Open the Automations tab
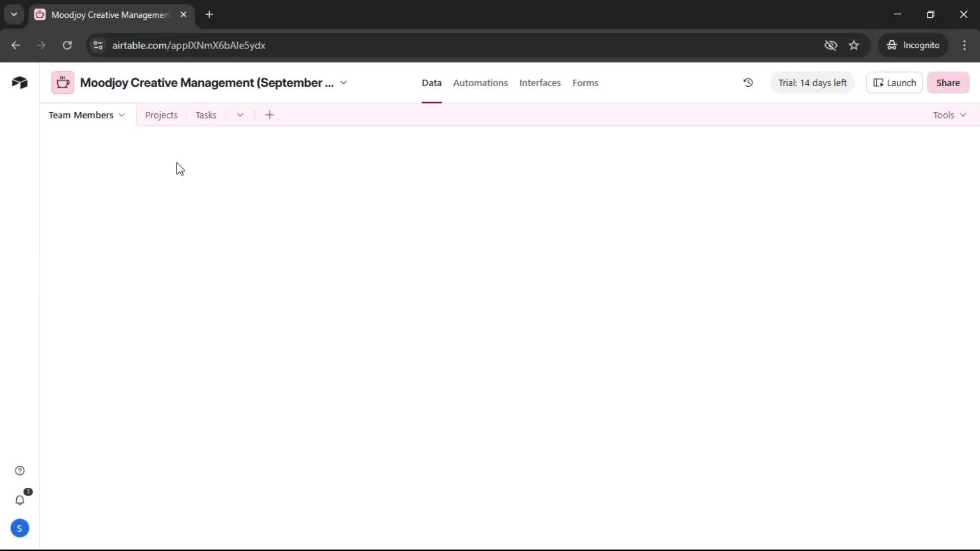This screenshot has width=980, height=551. tap(480, 83)
